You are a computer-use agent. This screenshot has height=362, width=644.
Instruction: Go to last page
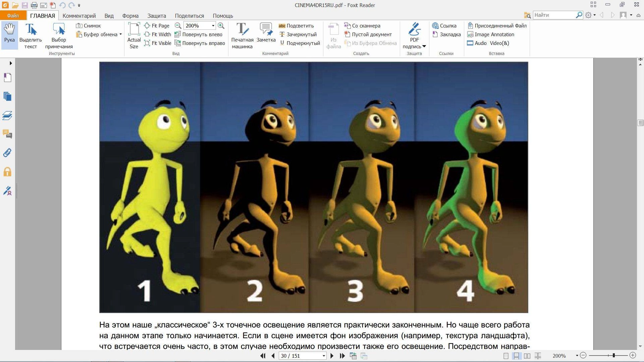342,356
